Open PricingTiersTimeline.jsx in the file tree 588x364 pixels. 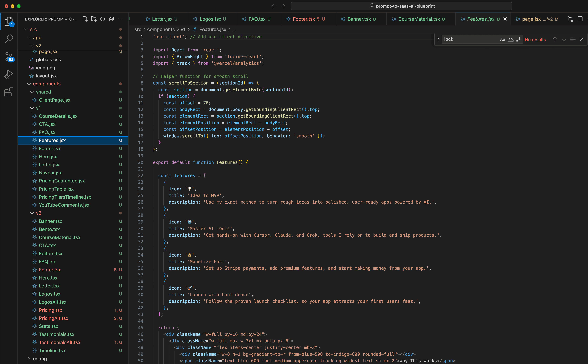point(73,197)
